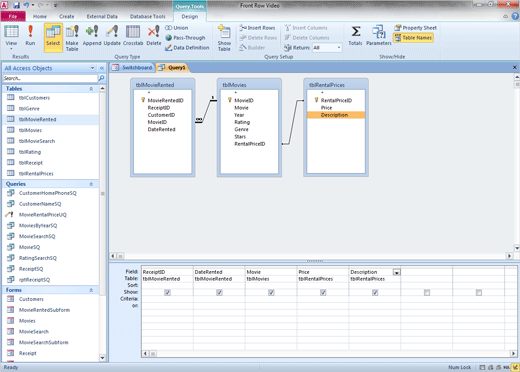Open the View button dropdown arrow
This screenshot has height=372, width=520.
[11, 49]
